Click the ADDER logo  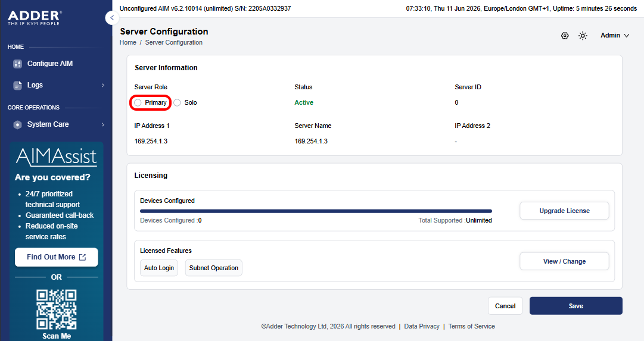pos(35,18)
